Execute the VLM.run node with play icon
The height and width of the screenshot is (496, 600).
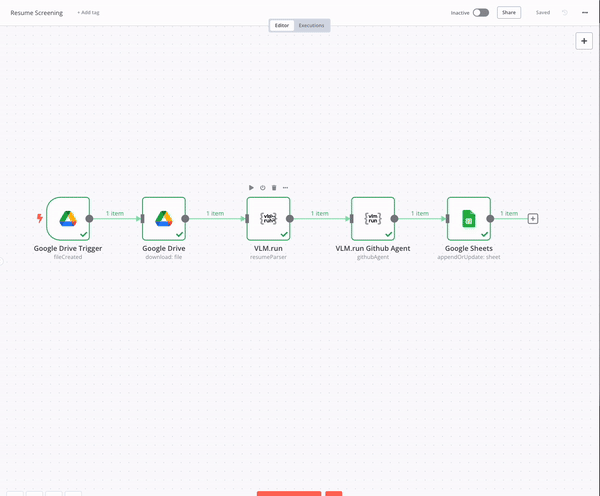[x=251, y=188]
